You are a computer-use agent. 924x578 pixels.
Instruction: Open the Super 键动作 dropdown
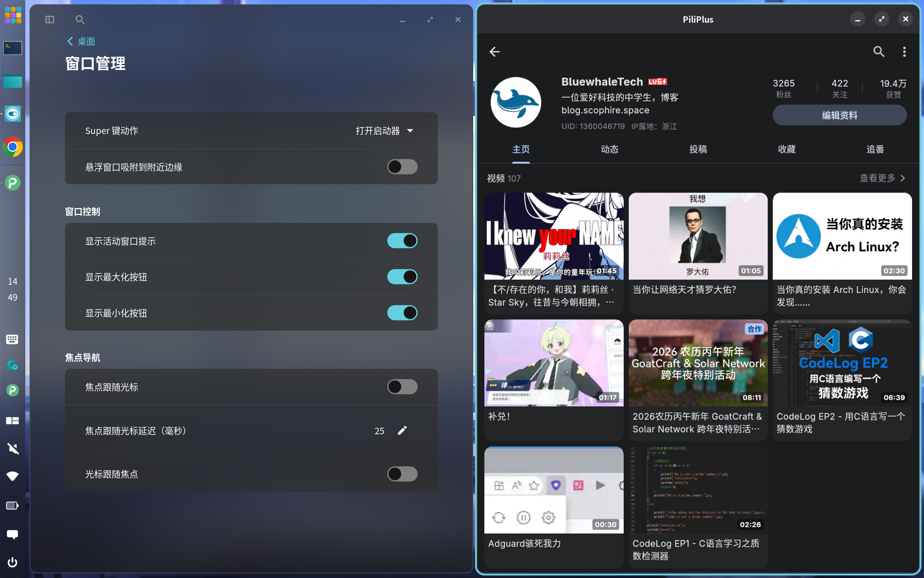click(384, 131)
